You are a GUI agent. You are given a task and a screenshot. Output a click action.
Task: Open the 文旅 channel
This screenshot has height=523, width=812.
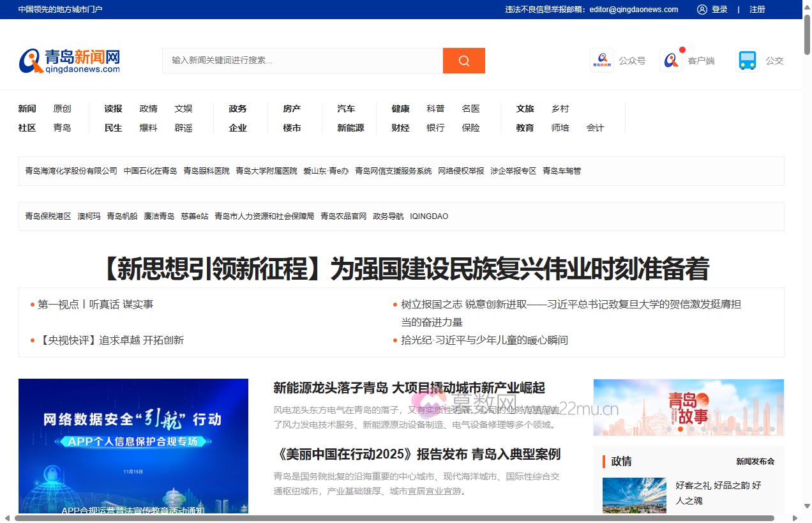(525, 109)
